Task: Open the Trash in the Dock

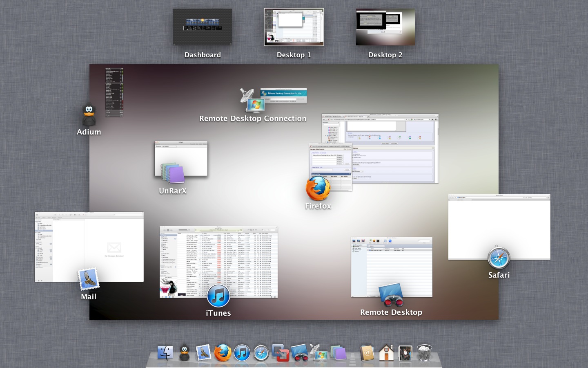Action: pos(425,352)
